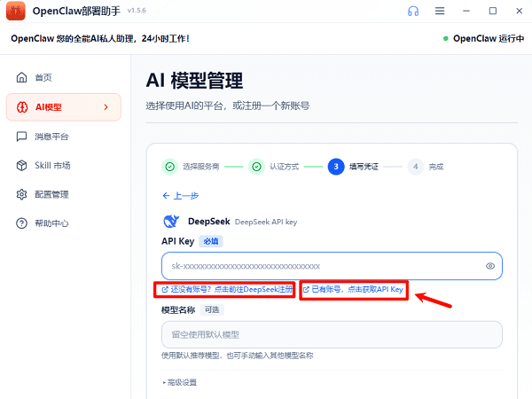Image resolution: width=532 pixels, height=399 pixels.
Task: Click the AI 模型管理 heading
Action: [194, 81]
